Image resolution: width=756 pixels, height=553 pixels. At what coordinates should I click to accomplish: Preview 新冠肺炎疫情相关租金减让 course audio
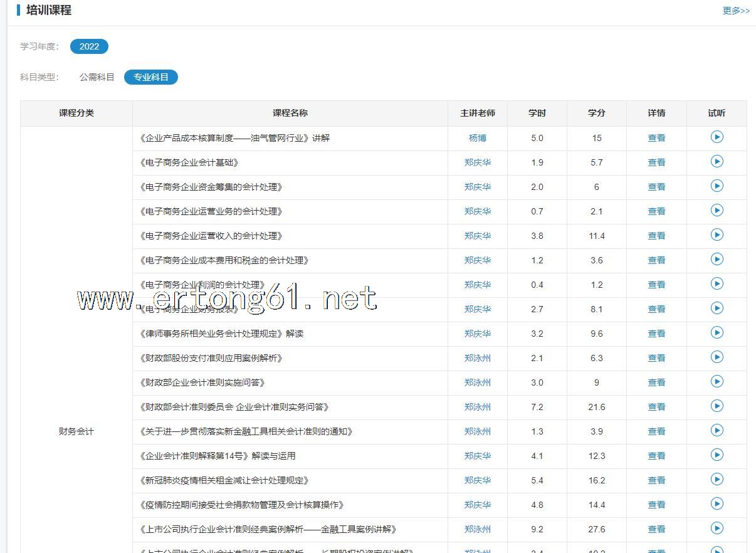717,479
